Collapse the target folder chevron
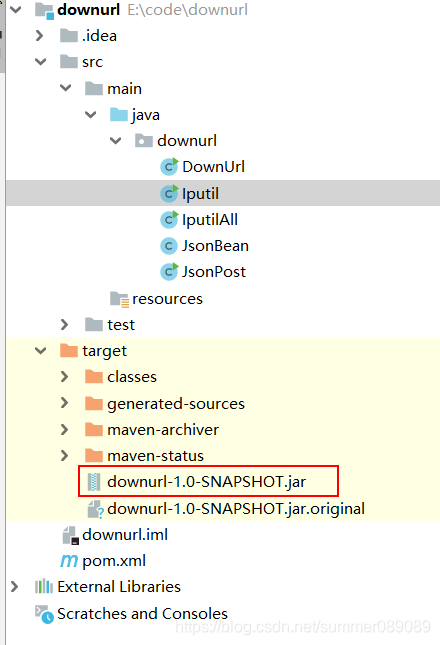Screen dimensions: 440x645 (41, 351)
